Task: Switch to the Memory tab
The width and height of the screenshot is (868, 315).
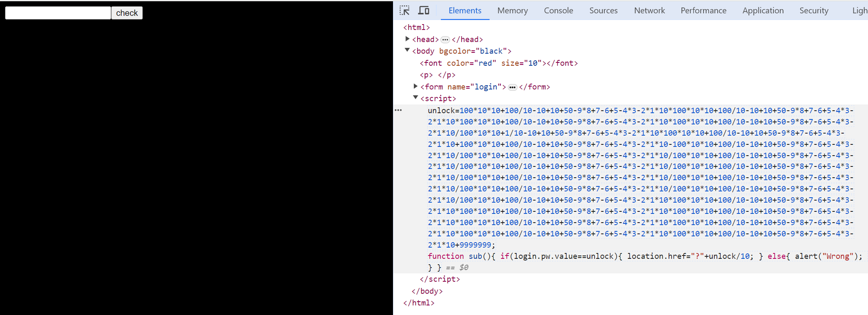Action: [x=512, y=10]
